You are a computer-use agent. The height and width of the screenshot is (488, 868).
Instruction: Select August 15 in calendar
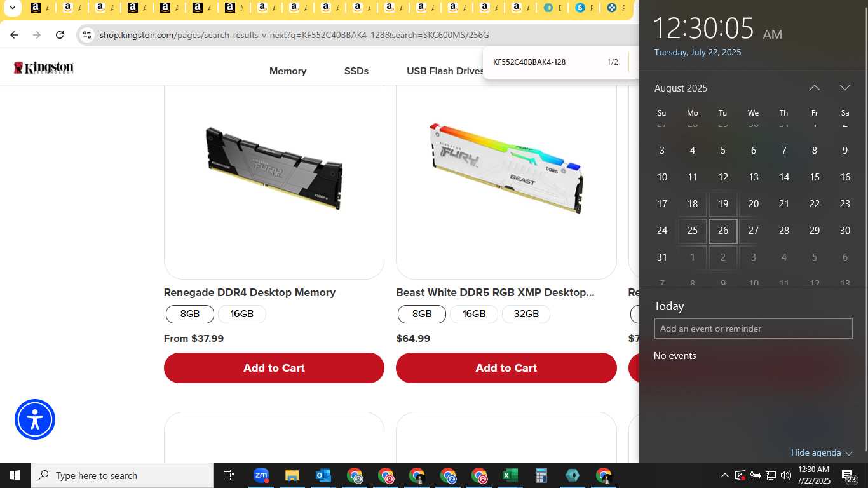(815, 177)
